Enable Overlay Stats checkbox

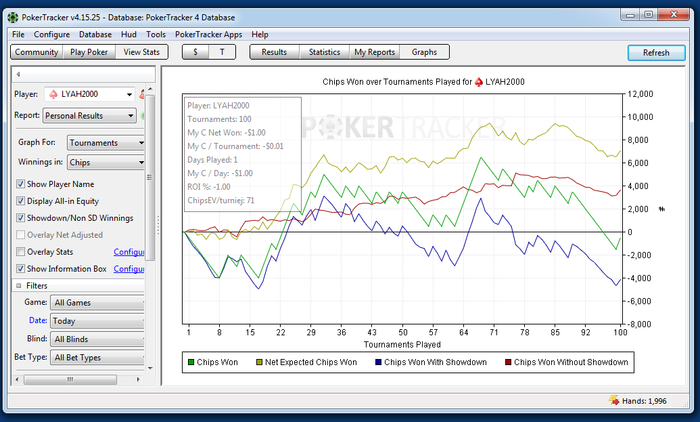20,252
